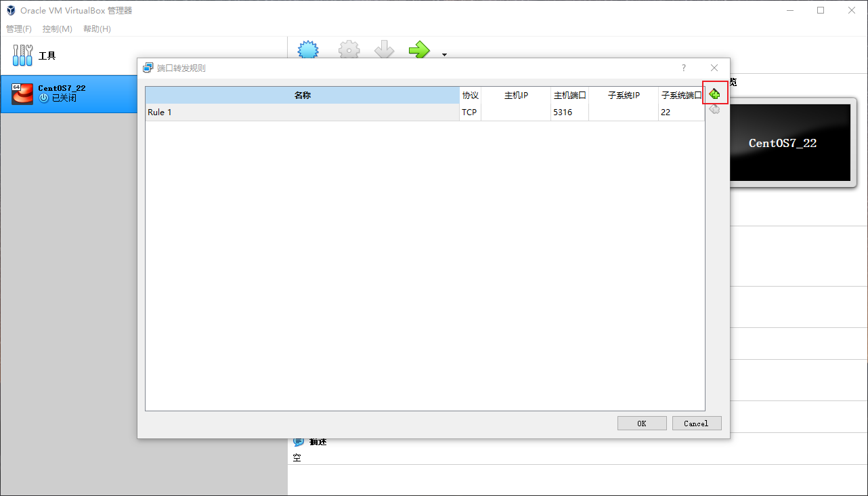Click the empty guest IP cell of Rule 1
The height and width of the screenshot is (496, 868).
pos(624,112)
